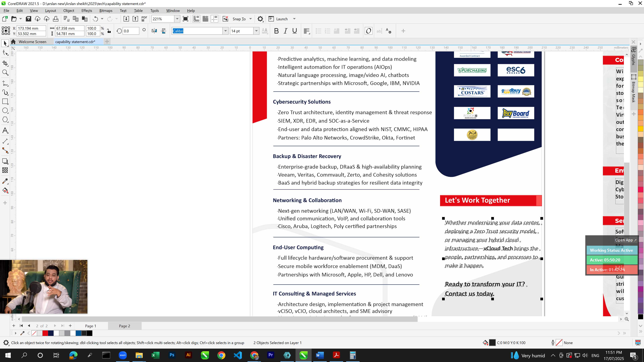Go to previous page arrow
The image size is (644, 362).
[29, 325]
